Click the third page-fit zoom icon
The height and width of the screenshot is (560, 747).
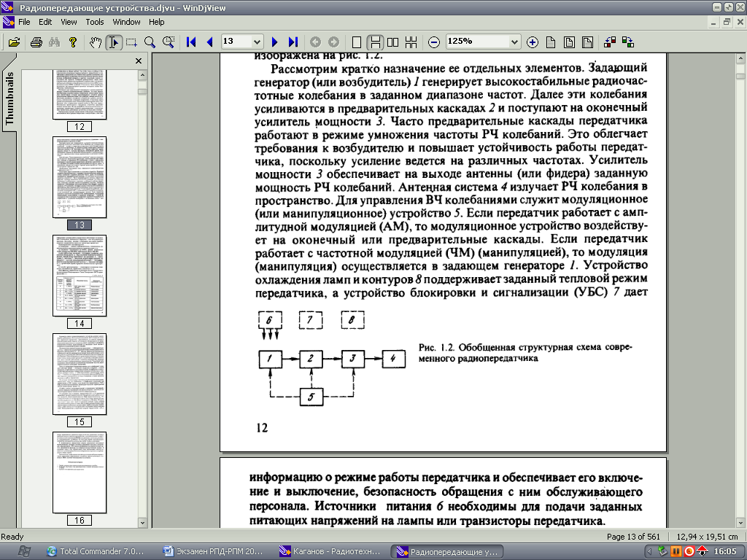pyautogui.click(x=587, y=42)
